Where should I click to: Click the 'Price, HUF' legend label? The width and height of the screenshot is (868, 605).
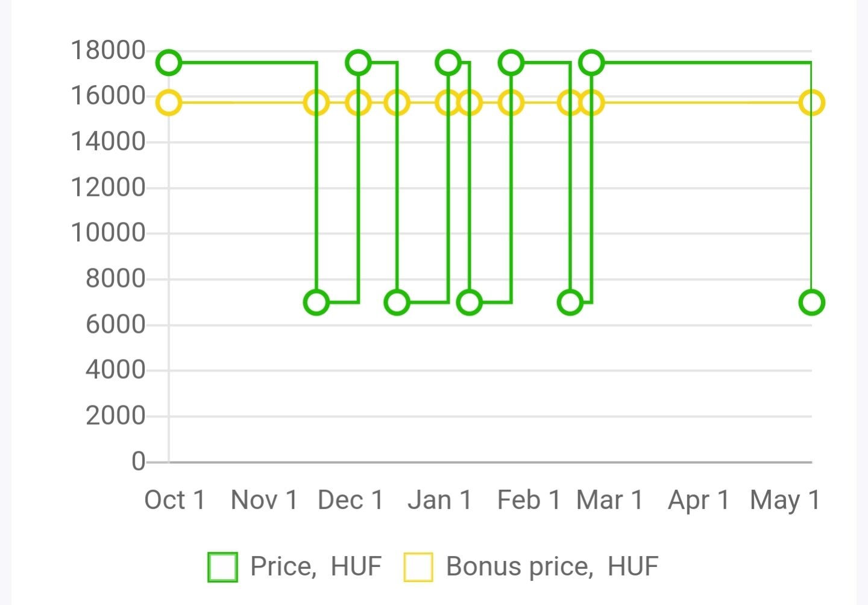(x=316, y=567)
